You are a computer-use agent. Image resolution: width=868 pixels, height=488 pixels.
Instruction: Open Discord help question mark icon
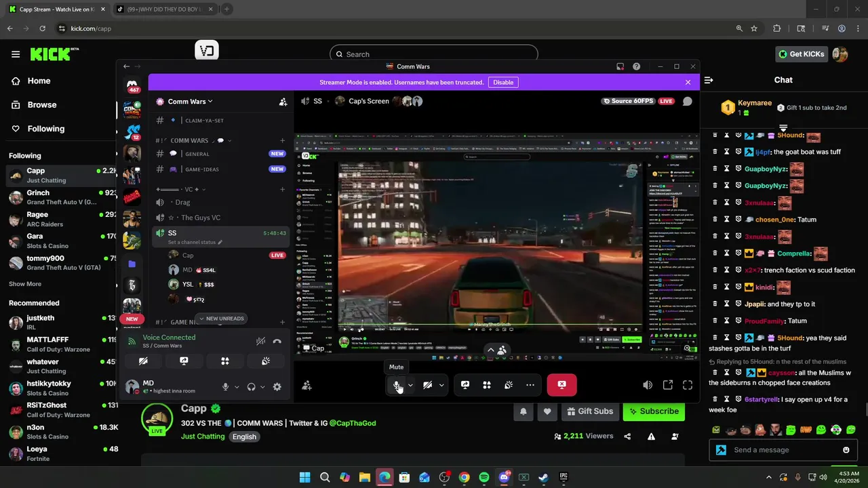click(x=636, y=66)
